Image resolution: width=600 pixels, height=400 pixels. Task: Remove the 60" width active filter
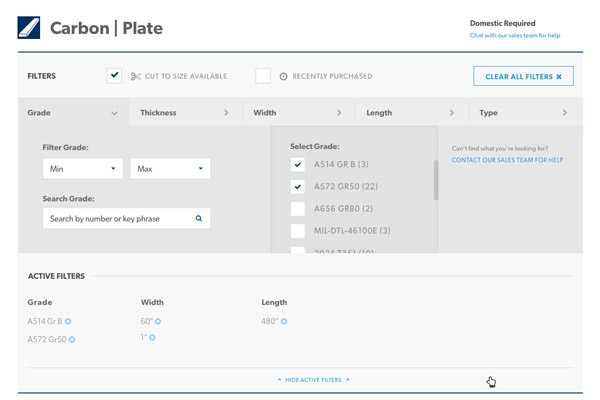(158, 321)
